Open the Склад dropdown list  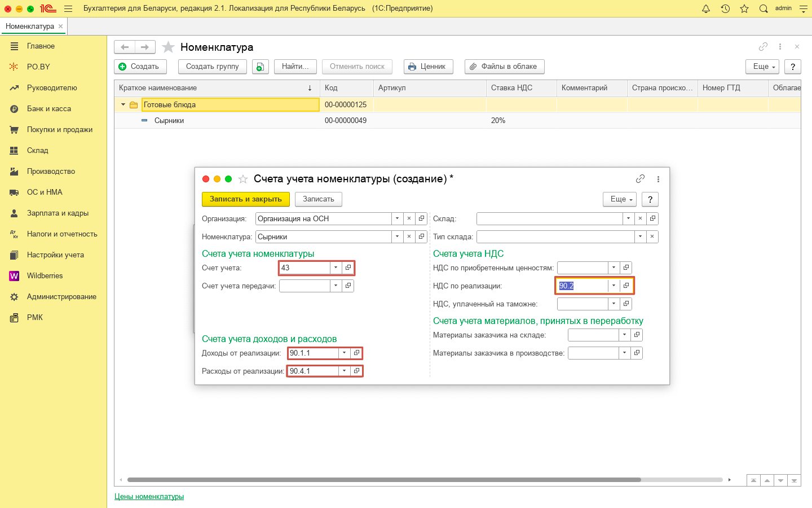click(628, 218)
